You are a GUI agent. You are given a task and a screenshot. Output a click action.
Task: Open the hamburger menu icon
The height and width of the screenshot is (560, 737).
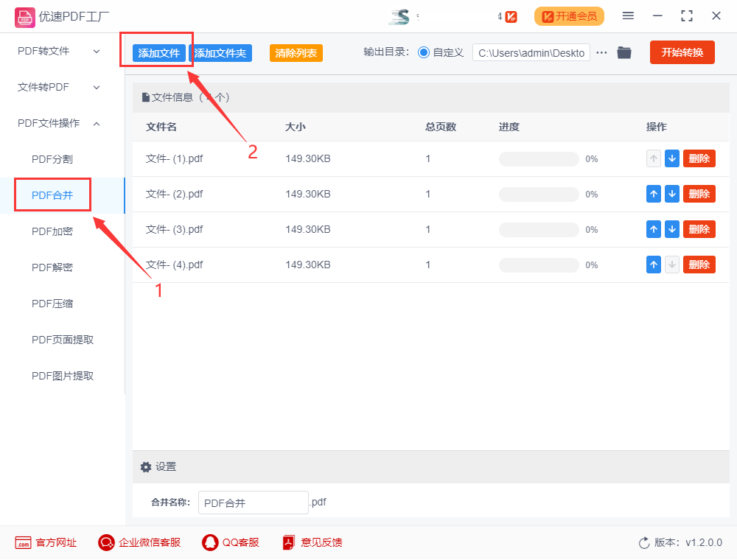628,16
